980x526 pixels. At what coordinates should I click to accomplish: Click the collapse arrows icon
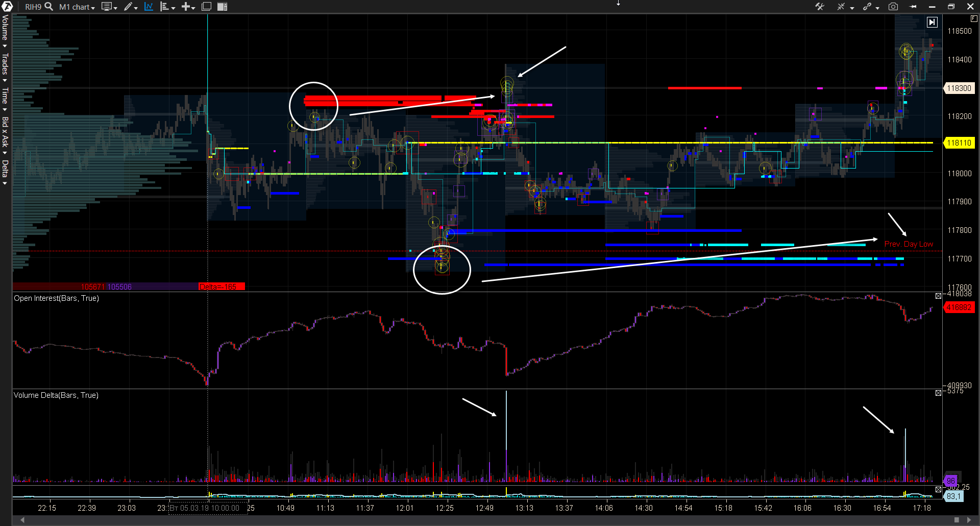click(x=841, y=7)
